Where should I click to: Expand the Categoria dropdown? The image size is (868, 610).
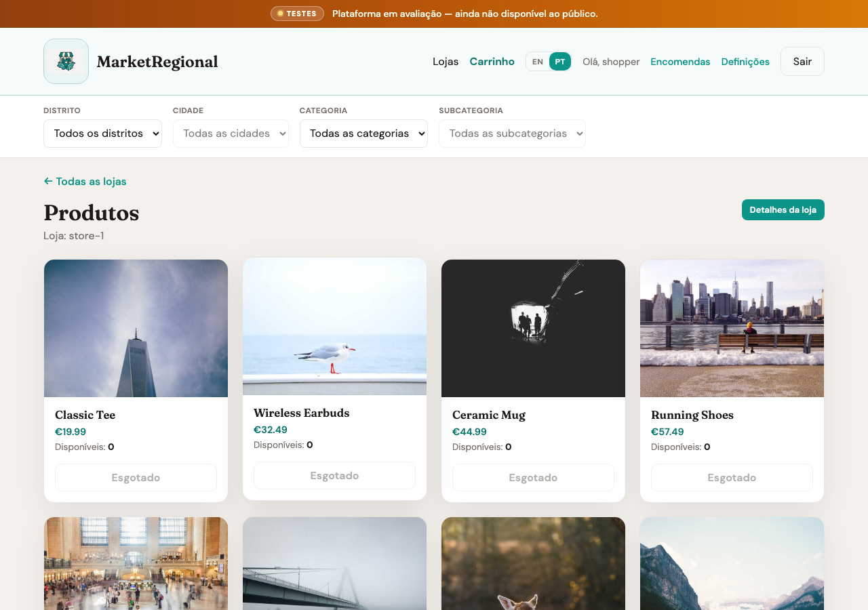pos(363,134)
